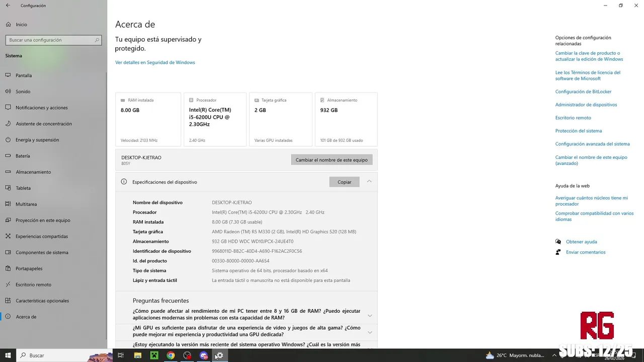Image resolution: width=644 pixels, height=362 pixels.
Task: Select Tableta in the sidebar
Action: pos(23,188)
